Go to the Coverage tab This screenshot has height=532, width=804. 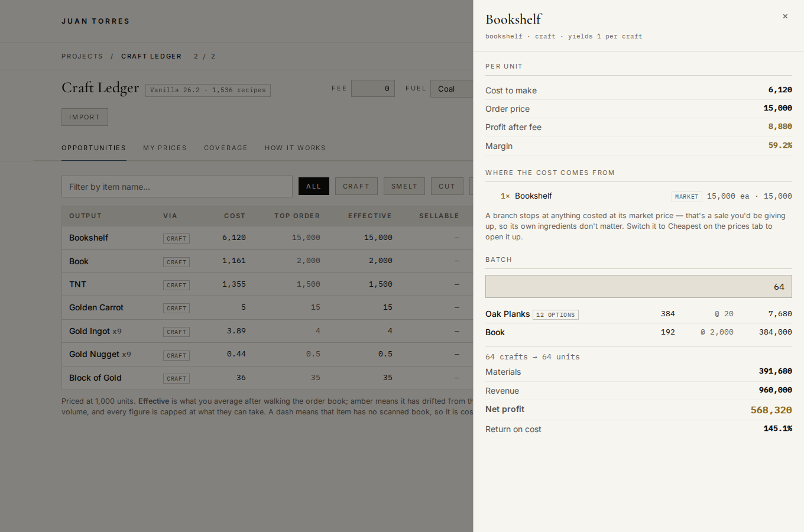(226, 148)
